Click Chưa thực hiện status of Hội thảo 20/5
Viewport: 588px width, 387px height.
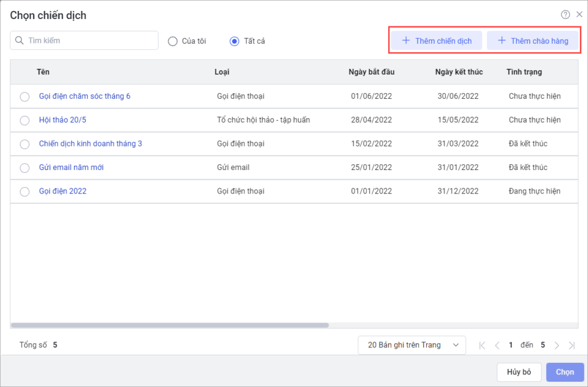(535, 120)
